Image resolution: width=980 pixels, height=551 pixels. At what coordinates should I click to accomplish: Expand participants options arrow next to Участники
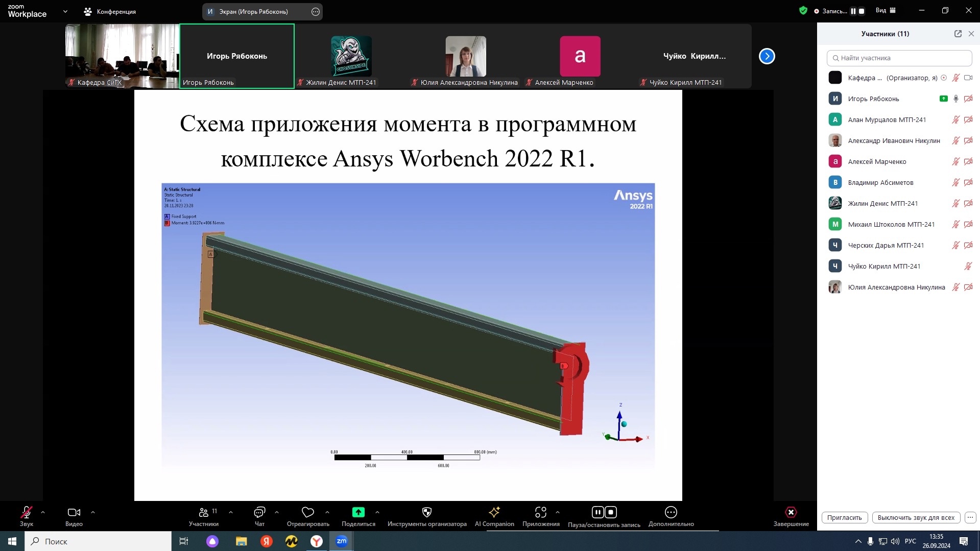pos(231,512)
